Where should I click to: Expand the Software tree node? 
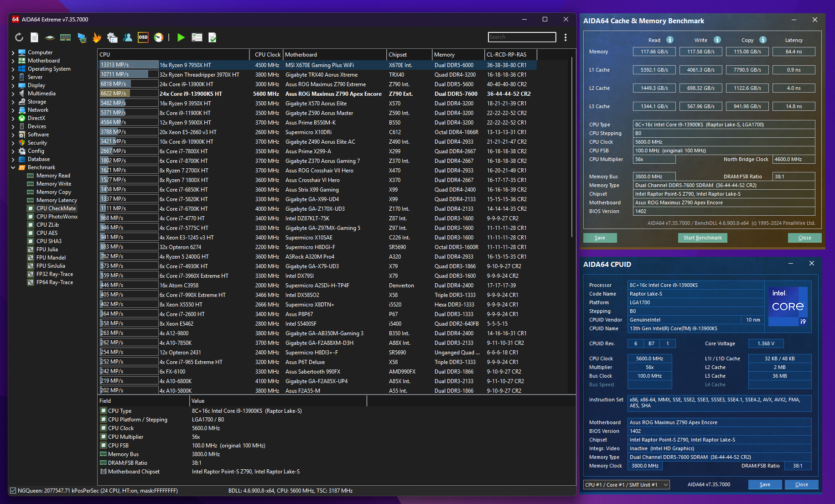tap(13, 135)
